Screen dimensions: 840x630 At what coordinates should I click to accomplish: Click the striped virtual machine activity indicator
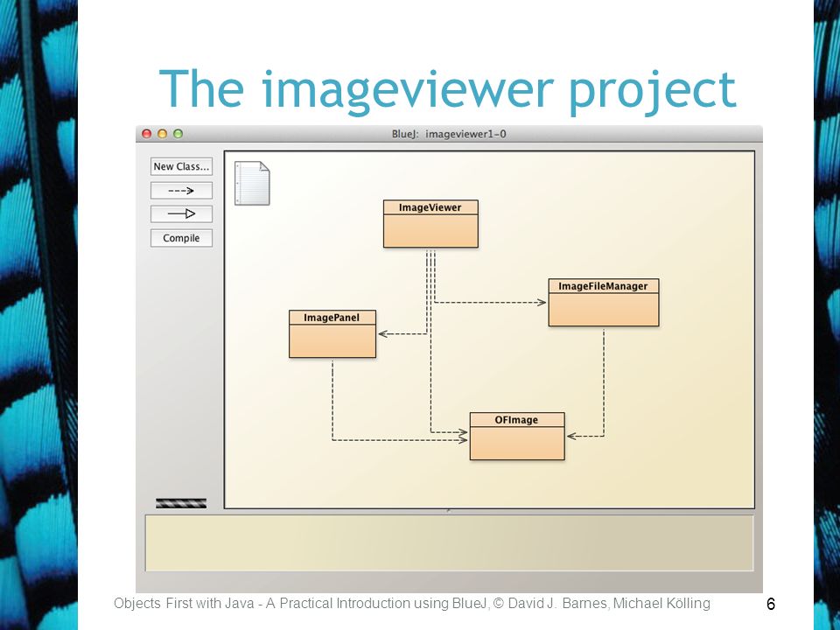(x=181, y=503)
